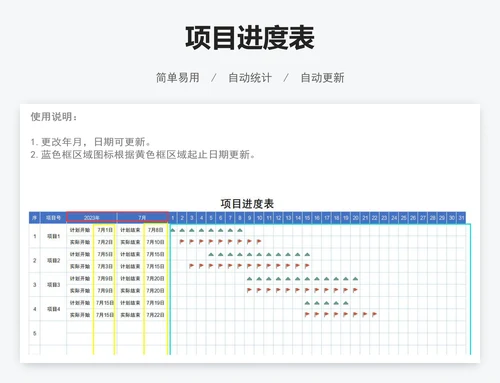Image resolution: width=500 pixels, height=383 pixels.
Task: Click 项目4's green triangle in day 17 column
Action: click(327, 303)
